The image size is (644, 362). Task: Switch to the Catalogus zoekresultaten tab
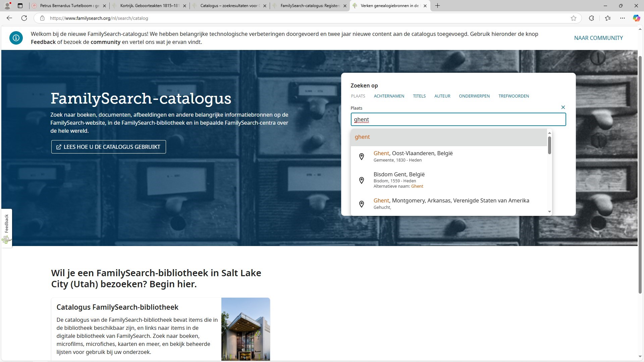[x=230, y=6]
